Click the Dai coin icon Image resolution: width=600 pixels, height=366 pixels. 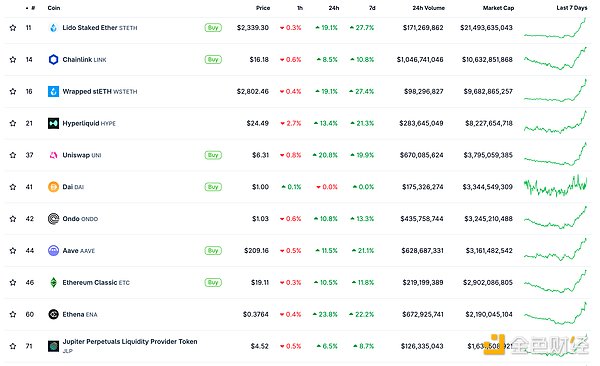coord(54,187)
